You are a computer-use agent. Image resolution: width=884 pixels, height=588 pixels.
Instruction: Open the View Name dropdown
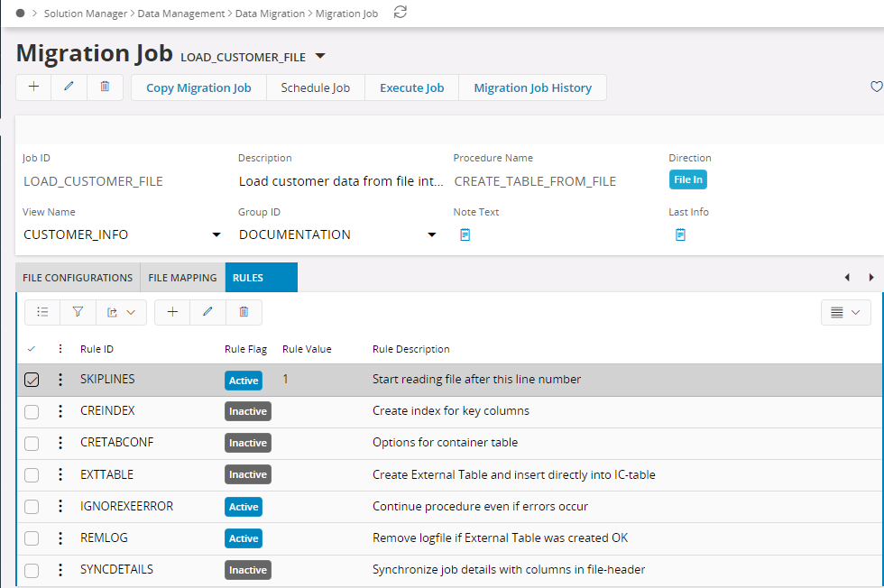[x=216, y=234]
